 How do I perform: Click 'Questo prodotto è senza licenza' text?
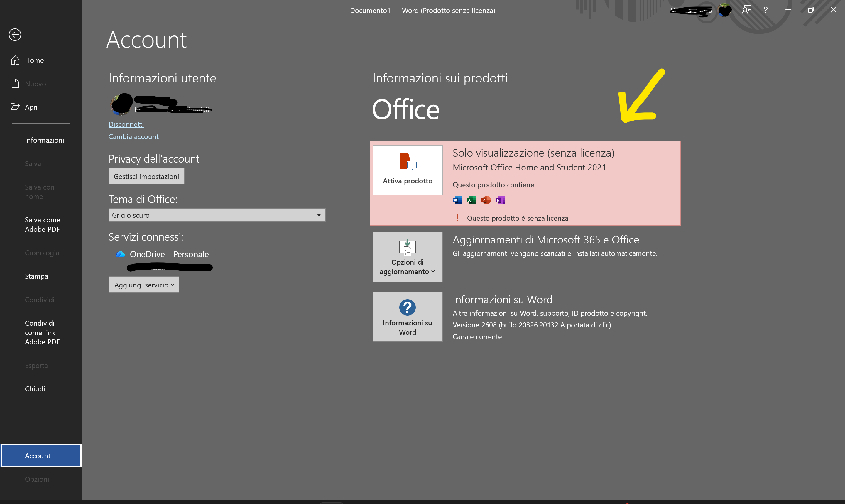coord(517,218)
